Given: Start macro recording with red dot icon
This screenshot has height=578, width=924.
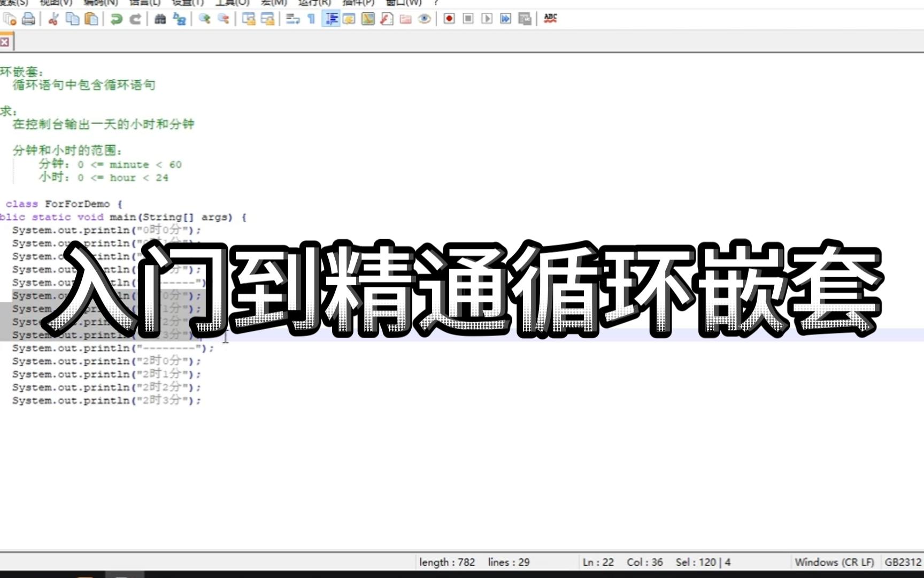Looking at the screenshot, I should tap(449, 19).
